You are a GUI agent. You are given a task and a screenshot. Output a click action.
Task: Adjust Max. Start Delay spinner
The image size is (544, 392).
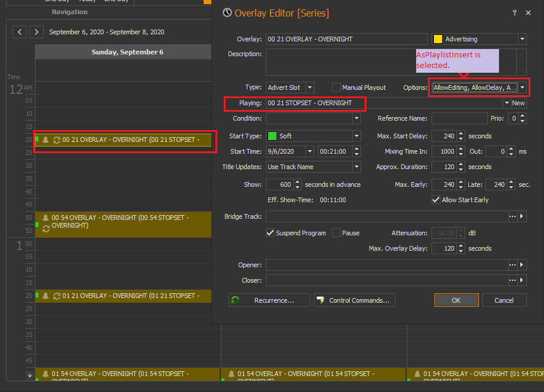click(461, 136)
